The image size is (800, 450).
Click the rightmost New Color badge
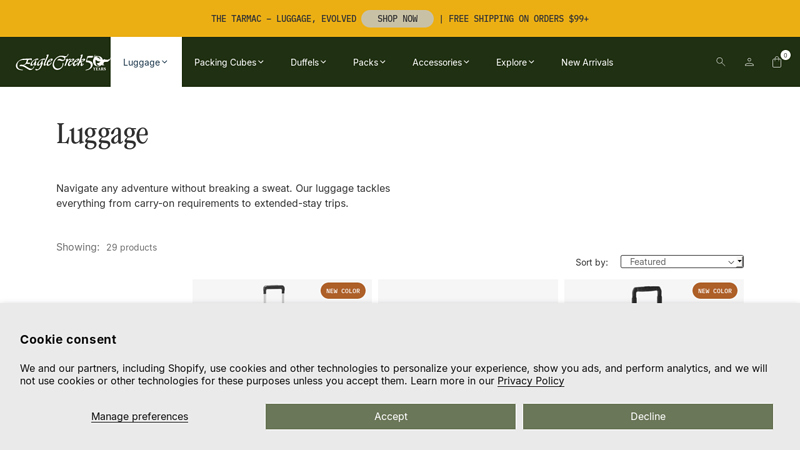click(714, 291)
